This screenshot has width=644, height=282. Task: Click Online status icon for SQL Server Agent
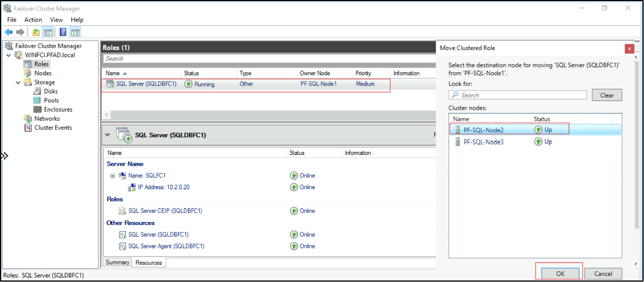click(294, 246)
